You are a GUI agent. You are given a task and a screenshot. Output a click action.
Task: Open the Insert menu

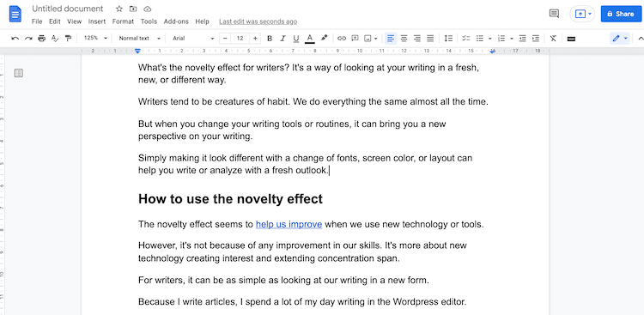(x=97, y=21)
